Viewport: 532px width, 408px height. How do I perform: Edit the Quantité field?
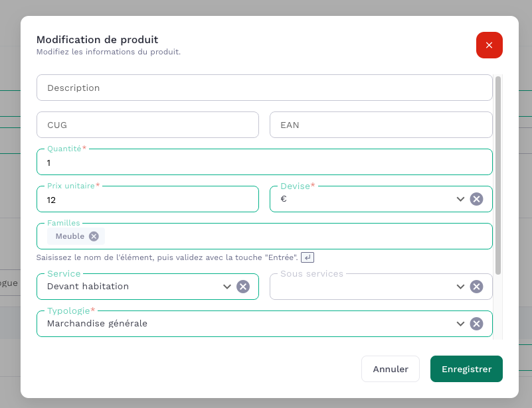pos(264,163)
